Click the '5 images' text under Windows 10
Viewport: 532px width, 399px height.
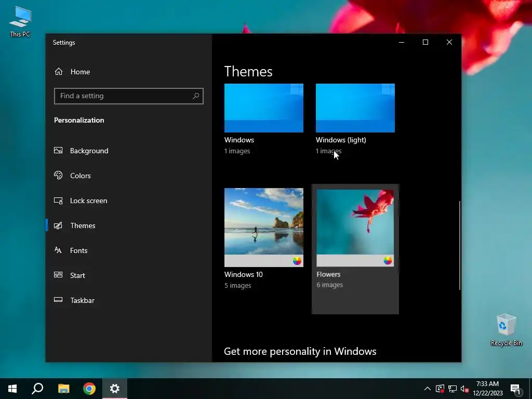click(x=237, y=286)
